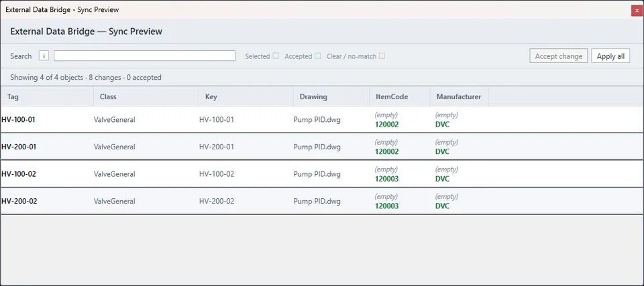
Task: Click ValveGeneral class in HV-200-01 row
Action: click(x=115, y=147)
